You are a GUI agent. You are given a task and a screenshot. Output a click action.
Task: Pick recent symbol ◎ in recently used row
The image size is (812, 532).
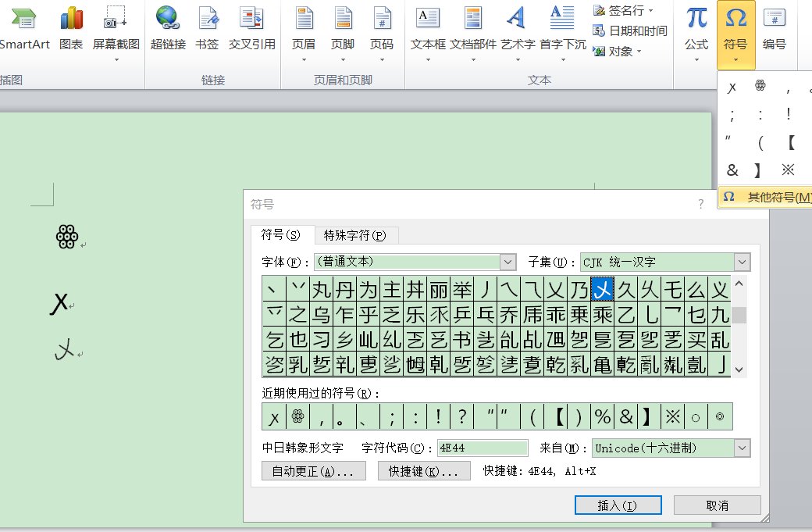point(719,416)
